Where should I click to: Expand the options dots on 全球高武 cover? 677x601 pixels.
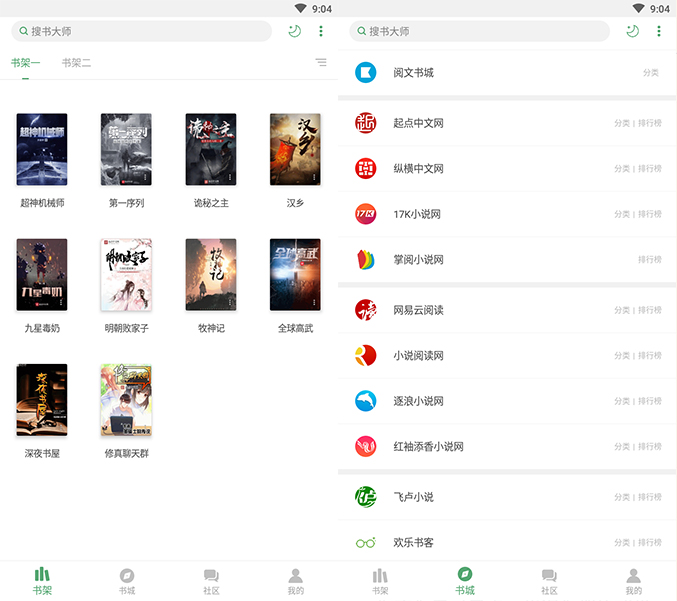tap(314, 302)
